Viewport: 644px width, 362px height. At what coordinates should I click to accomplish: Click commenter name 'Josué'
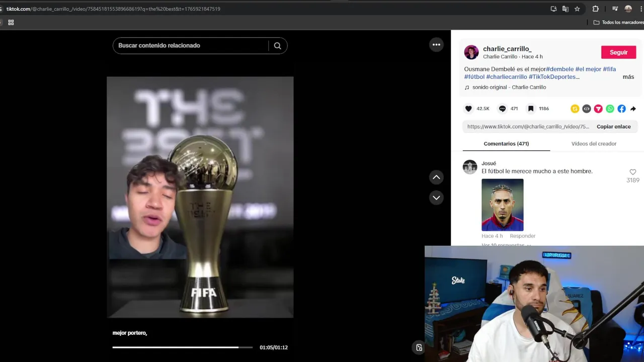tap(489, 163)
